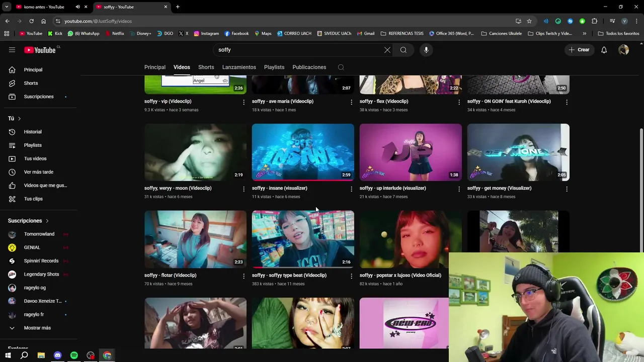The image size is (644, 362).
Task: Open a new Chrome tab
Action: (178, 7)
